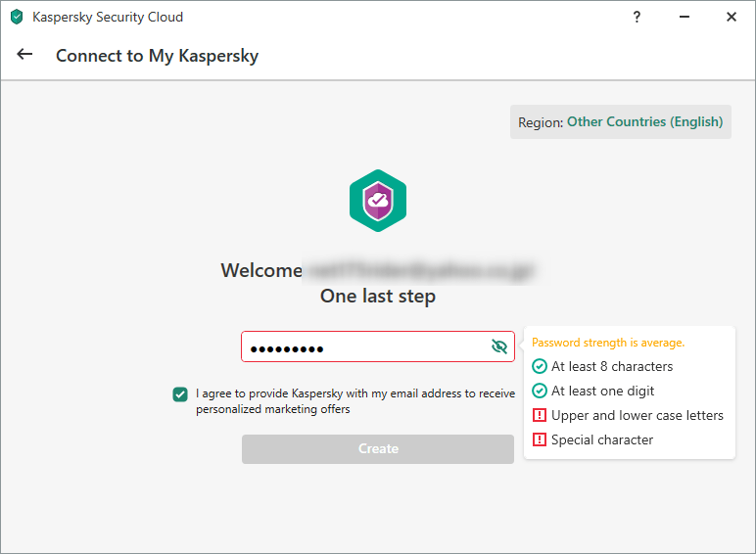This screenshot has width=756, height=554.
Task: Click the marketing offers agreement label text
Action: click(x=355, y=401)
